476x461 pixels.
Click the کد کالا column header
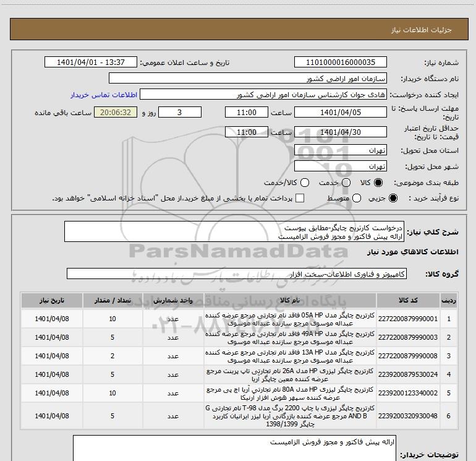pos(408,301)
